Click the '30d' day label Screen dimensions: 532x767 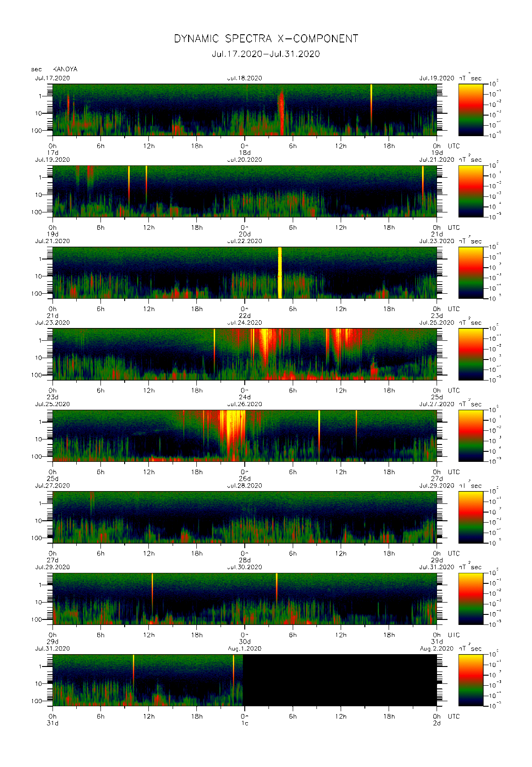[245, 642]
